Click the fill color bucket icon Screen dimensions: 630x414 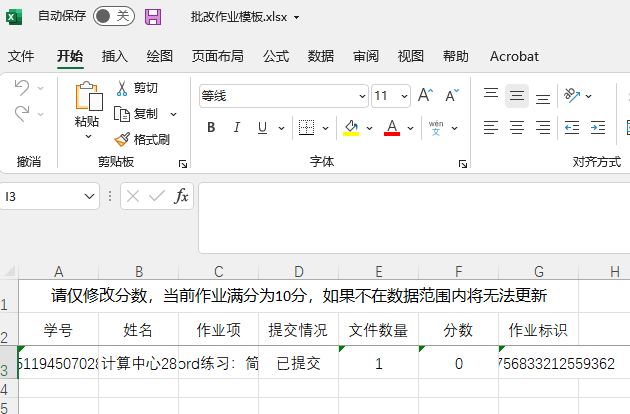351,127
